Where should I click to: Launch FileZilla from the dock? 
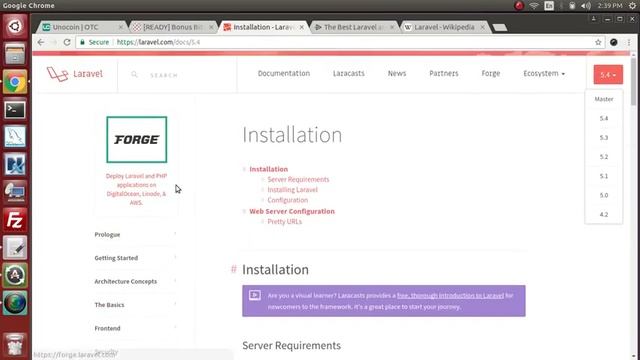point(15,220)
